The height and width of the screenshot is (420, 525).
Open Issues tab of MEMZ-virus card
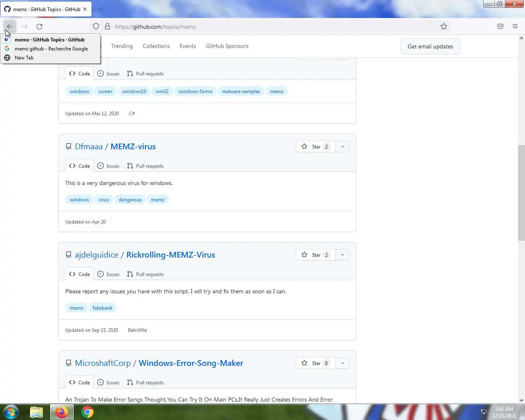(109, 166)
